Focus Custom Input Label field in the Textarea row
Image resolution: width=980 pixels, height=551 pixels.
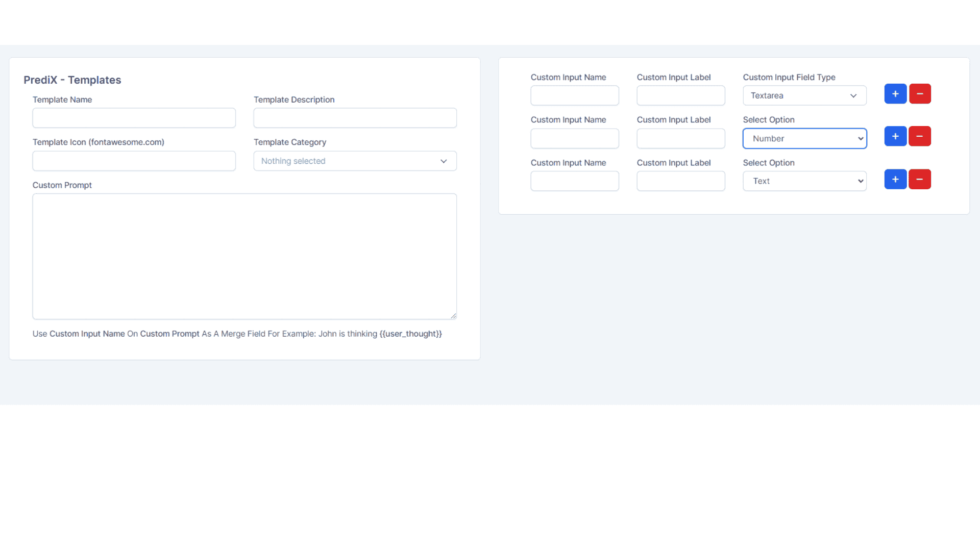point(681,95)
